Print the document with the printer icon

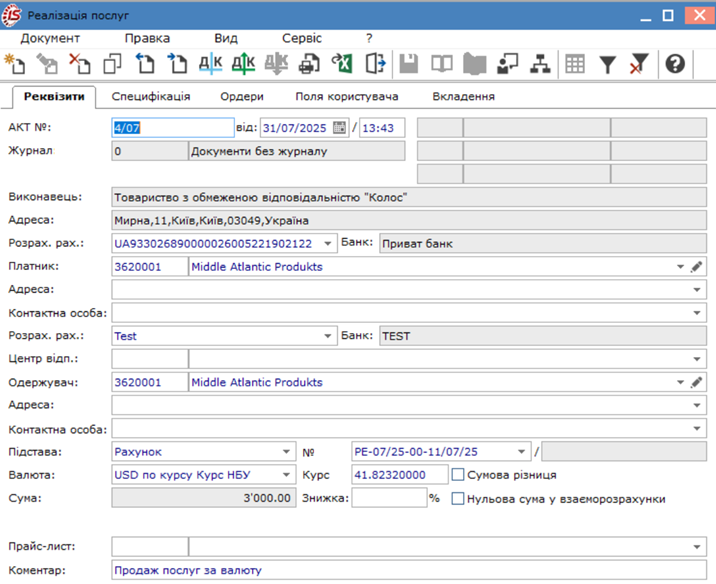[x=309, y=63]
